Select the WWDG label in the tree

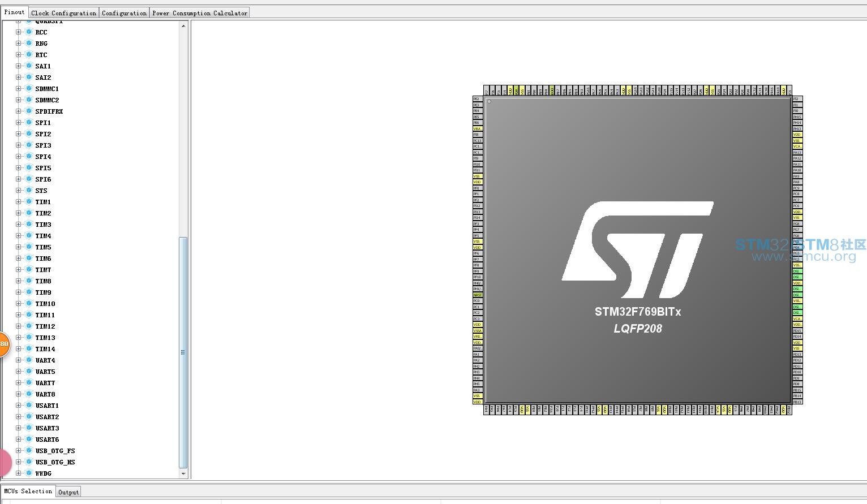click(x=43, y=473)
